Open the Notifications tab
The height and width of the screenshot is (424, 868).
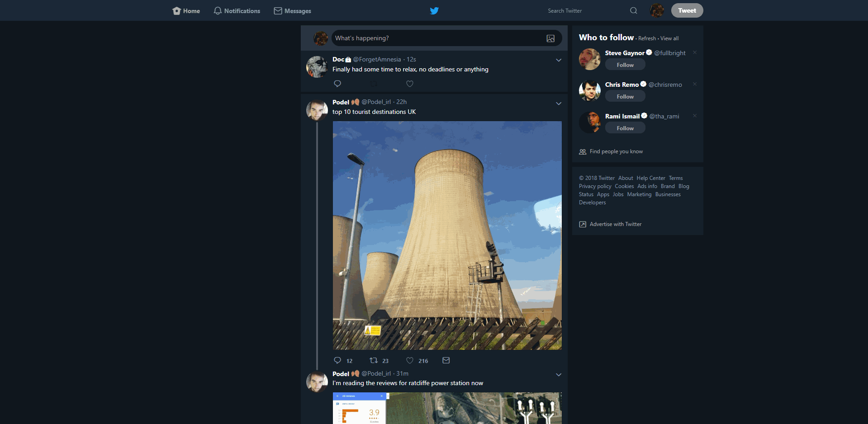[237, 11]
